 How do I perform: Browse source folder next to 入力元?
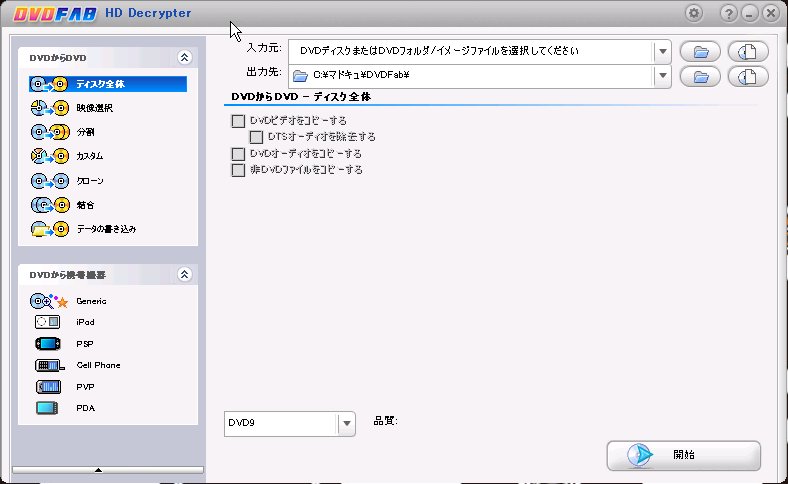pos(700,51)
